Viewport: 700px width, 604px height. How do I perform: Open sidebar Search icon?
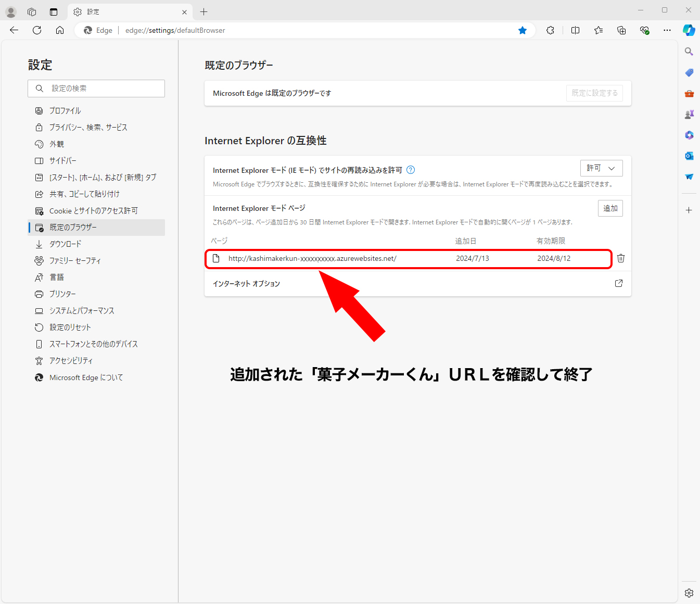point(689,52)
